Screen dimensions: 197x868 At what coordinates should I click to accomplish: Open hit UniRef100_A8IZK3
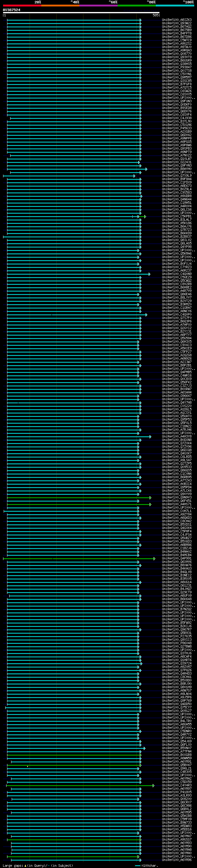[x=177, y=20]
